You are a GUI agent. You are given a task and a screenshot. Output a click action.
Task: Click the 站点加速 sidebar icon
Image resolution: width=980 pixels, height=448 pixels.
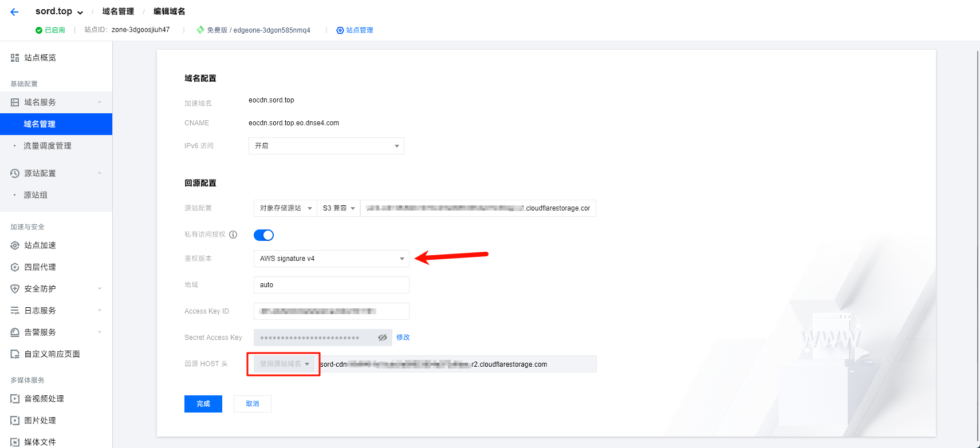(15, 245)
